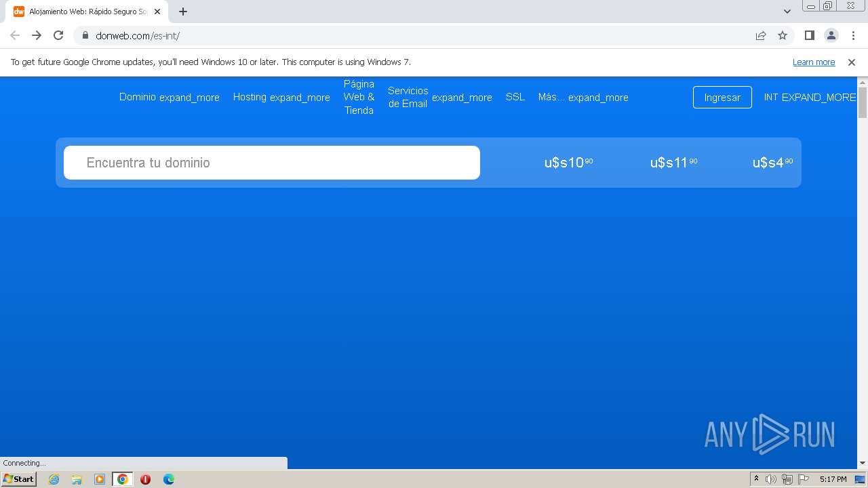Click the Show desktop button
Image resolution: width=868 pixels, height=488 pixels.
pyautogui.click(x=860, y=479)
